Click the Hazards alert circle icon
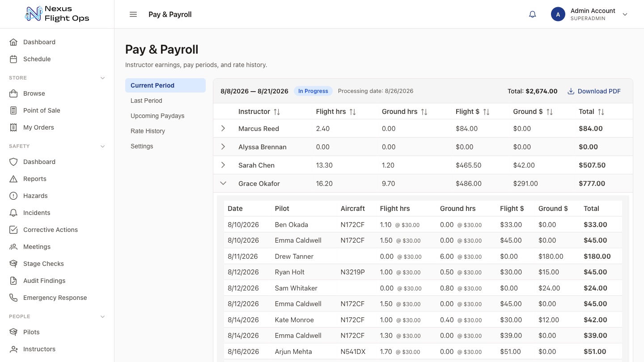The image size is (644, 362). coord(14,196)
